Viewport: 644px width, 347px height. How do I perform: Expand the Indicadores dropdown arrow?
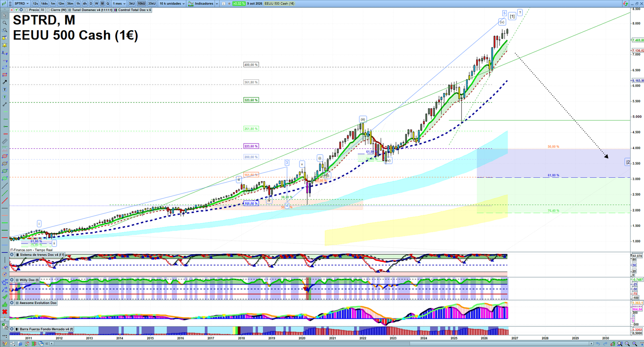pyautogui.click(x=217, y=4)
